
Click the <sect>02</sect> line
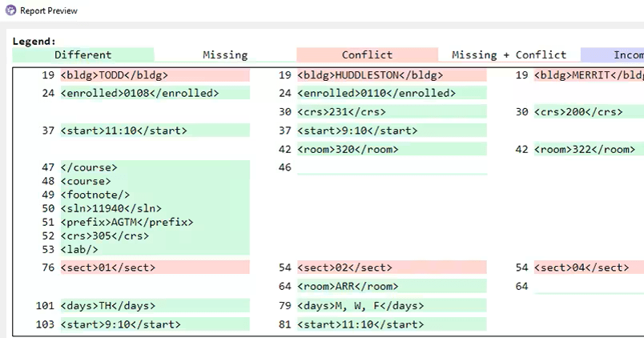[392, 268]
